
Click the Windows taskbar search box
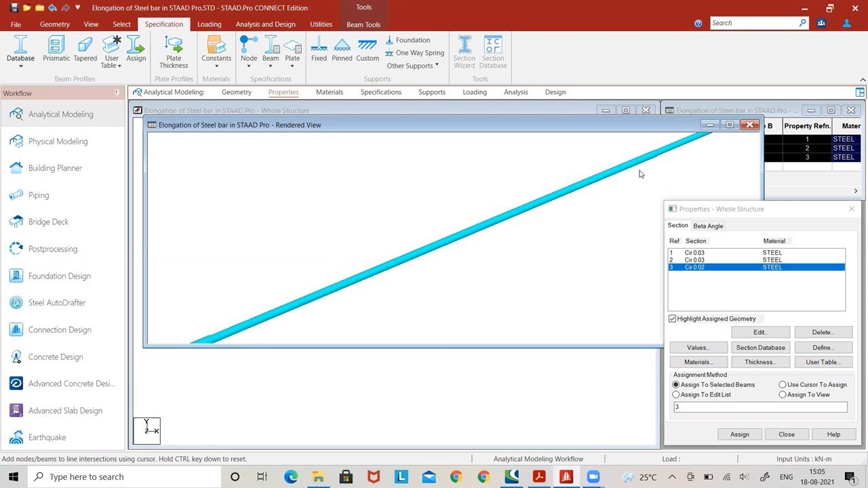pyautogui.click(x=123, y=476)
